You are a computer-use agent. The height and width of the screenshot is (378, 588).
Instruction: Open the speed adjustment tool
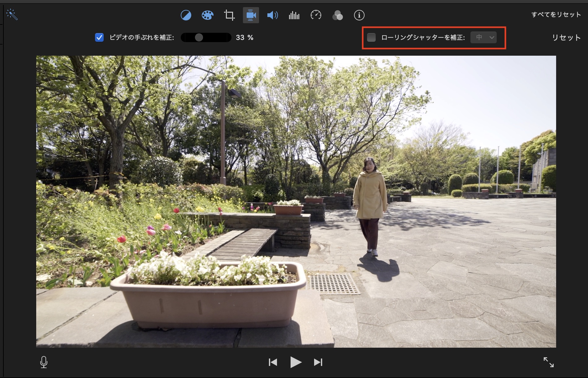coord(316,15)
